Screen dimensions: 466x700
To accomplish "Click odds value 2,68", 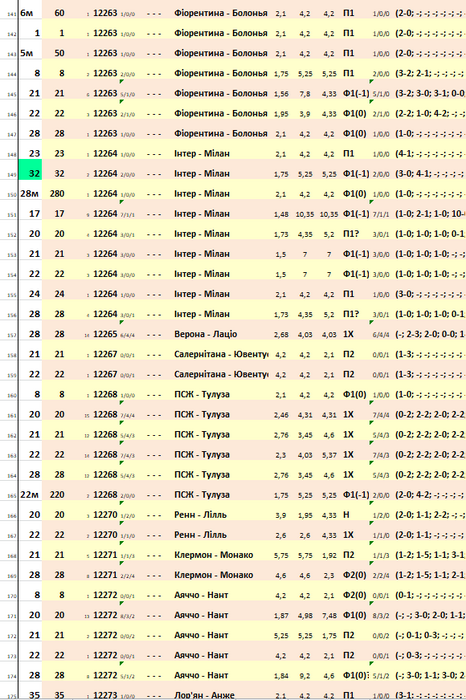I will (x=281, y=334).
